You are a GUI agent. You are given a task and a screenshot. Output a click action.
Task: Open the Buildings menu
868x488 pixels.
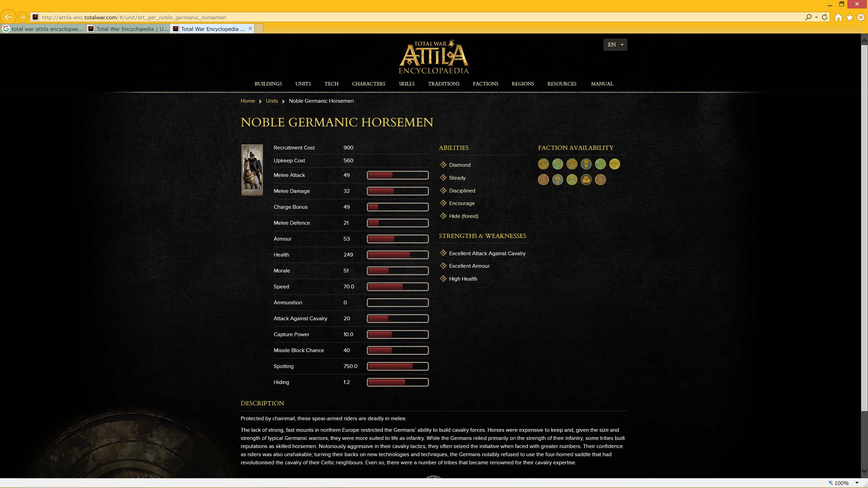(268, 84)
